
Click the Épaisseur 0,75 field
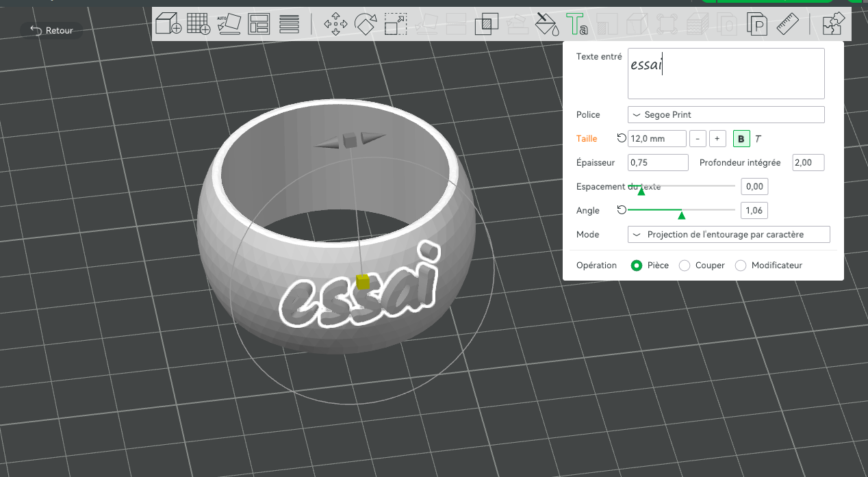658,163
